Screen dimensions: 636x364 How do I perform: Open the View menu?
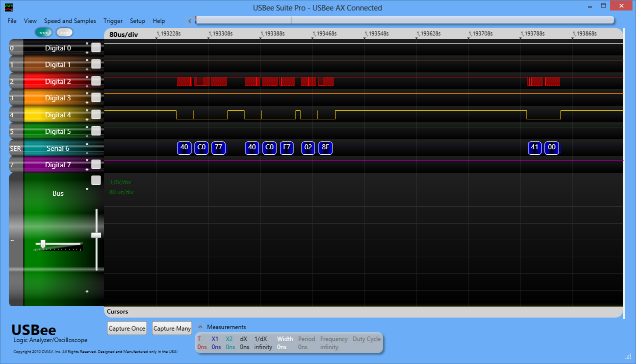(30, 21)
